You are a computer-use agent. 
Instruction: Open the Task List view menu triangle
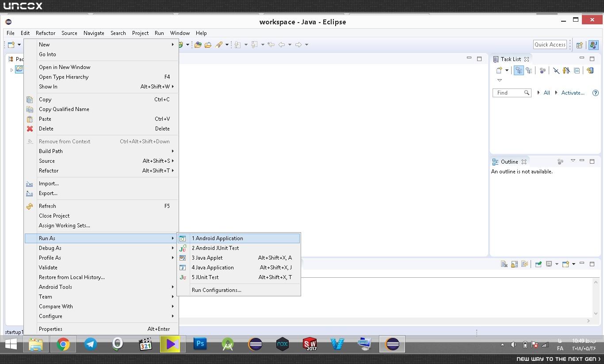pyautogui.click(x=500, y=80)
